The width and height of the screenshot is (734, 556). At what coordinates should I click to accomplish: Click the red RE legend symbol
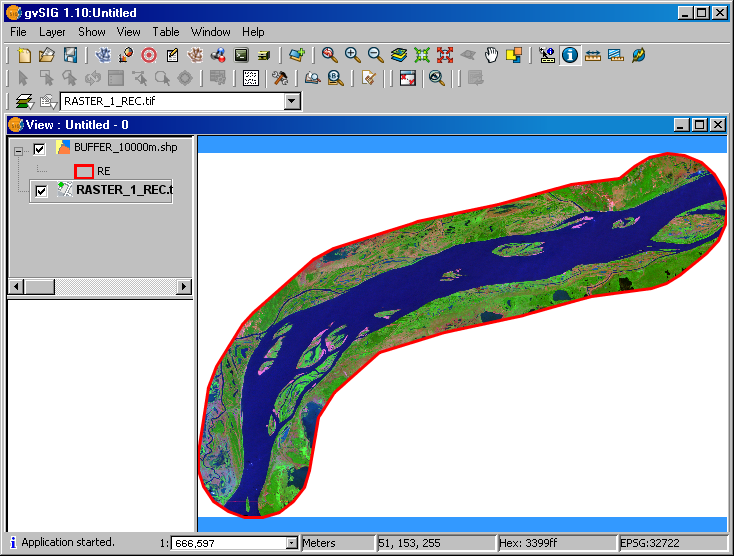tap(84, 171)
